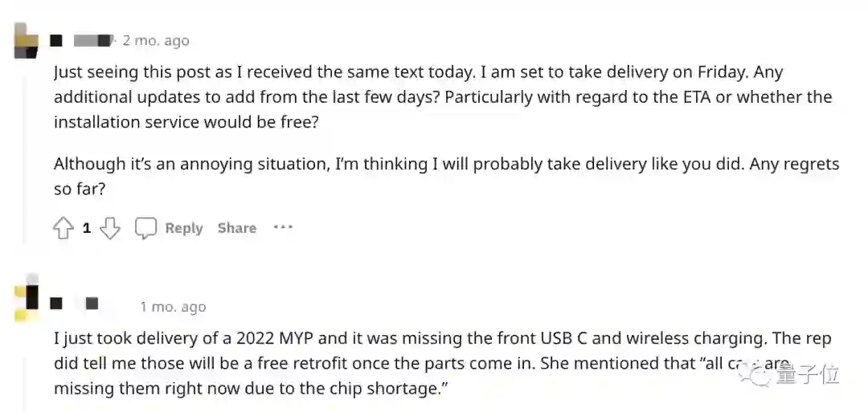Click the vote count showing 1

(x=87, y=229)
